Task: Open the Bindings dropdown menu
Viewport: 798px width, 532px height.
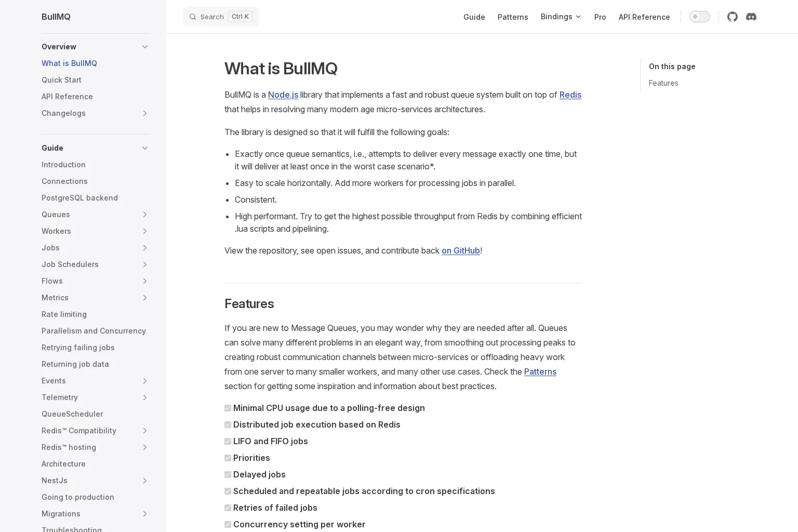Action: pyautogui.click(x=561, y=17)
